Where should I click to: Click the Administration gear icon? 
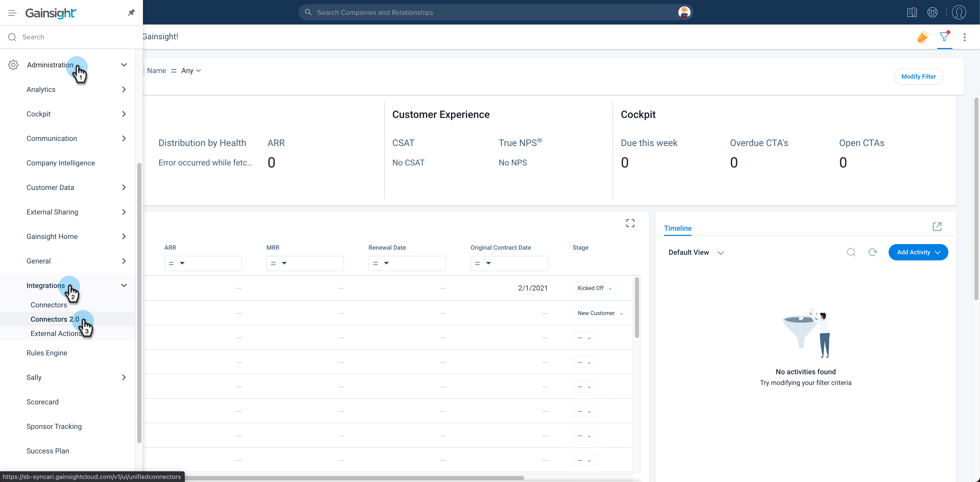tap(13, 65)
